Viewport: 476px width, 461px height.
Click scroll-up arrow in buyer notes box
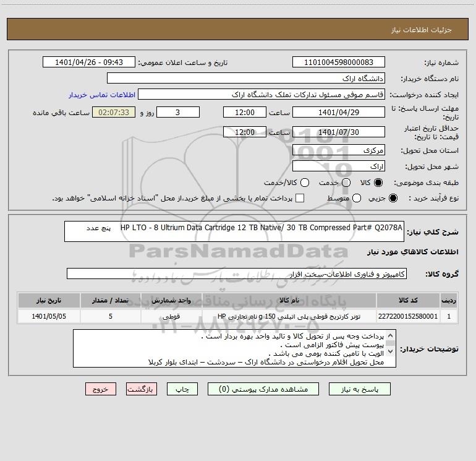391,336
